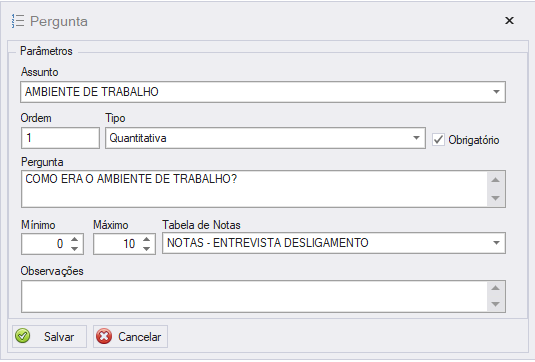Toggle the Obrigatório checkbox

coord(438,140)
